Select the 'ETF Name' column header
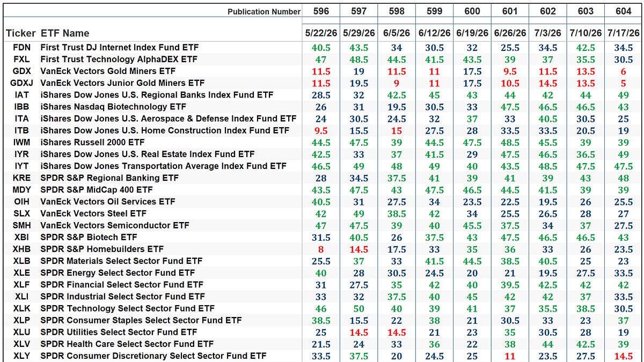This screenshot has height=362, width=644. pos(65,33)
